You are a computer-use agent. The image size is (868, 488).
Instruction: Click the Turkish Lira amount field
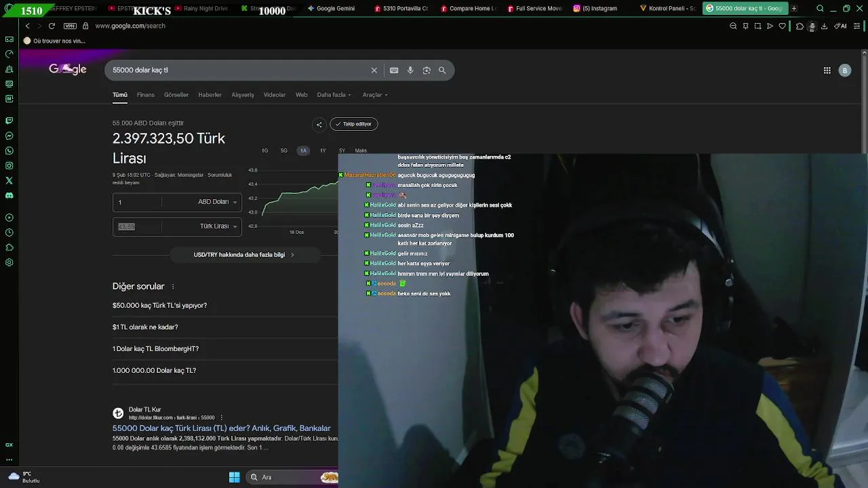click(138, 226)
